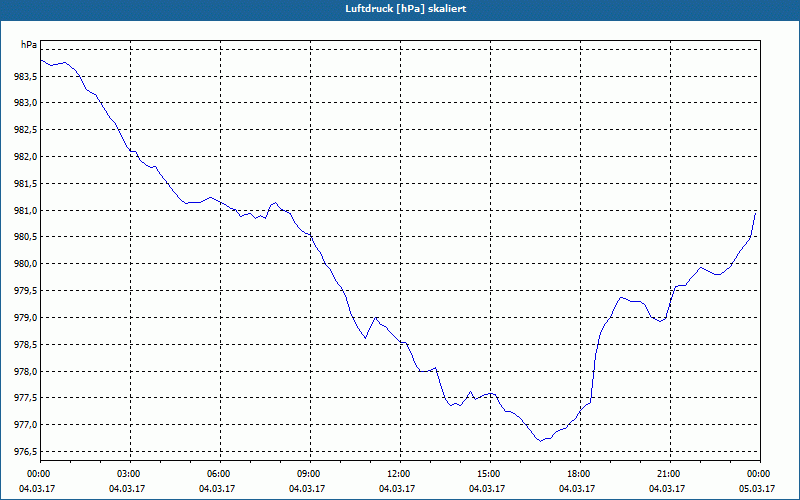
Task: Select the 976,5 lowest axis value
Action: click(26, 452)
